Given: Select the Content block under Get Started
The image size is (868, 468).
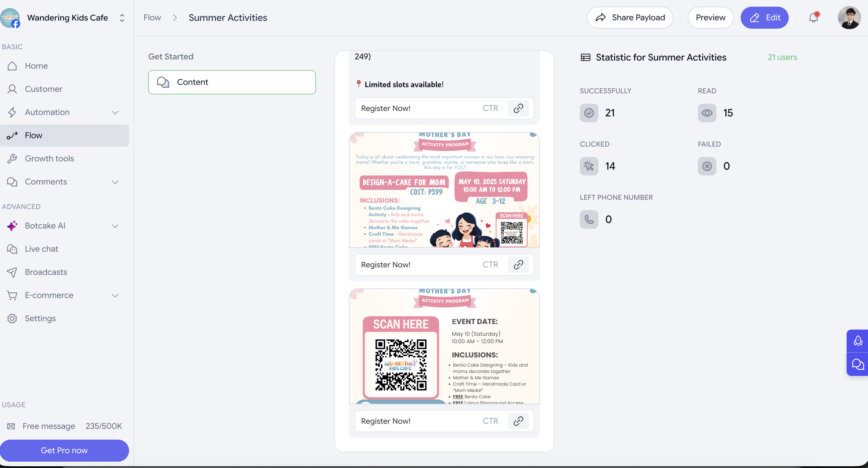Looking at the screenshot, I should (232, 82).
